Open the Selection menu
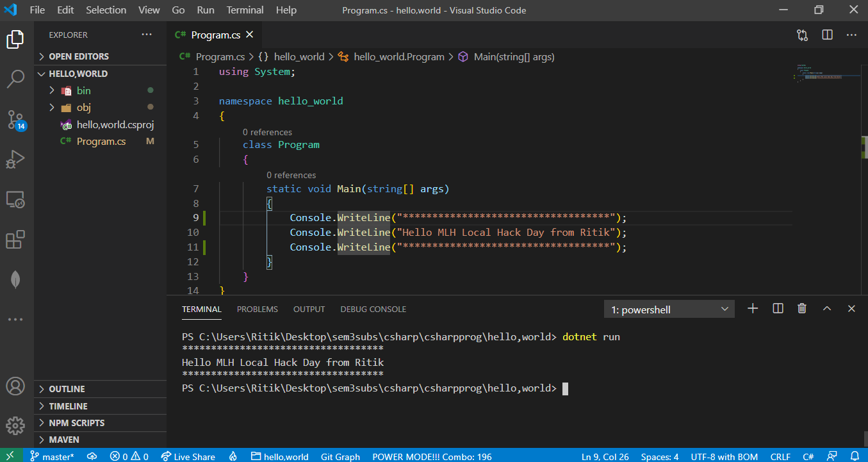The height and width of the screenshot is (462, 868). (106, 10)
